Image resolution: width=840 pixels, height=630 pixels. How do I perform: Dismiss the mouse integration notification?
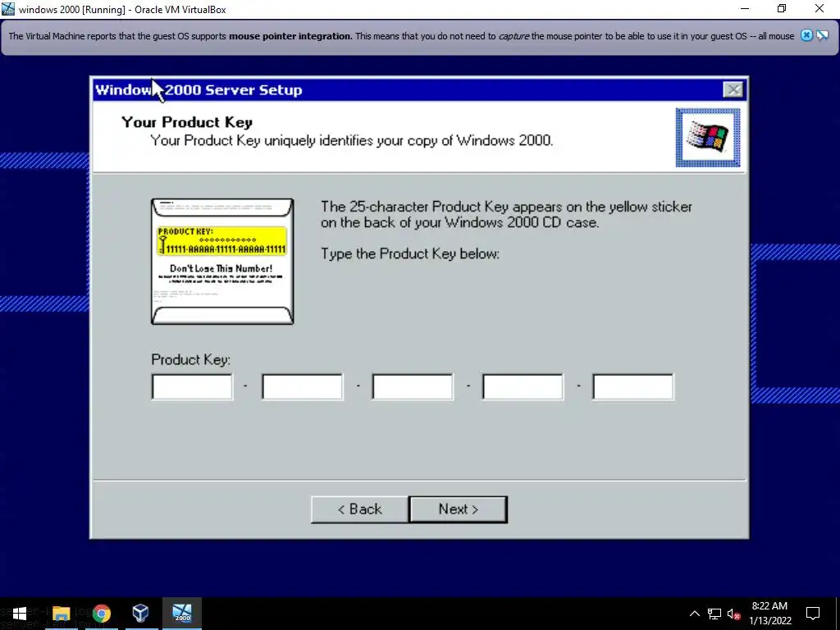806,36
